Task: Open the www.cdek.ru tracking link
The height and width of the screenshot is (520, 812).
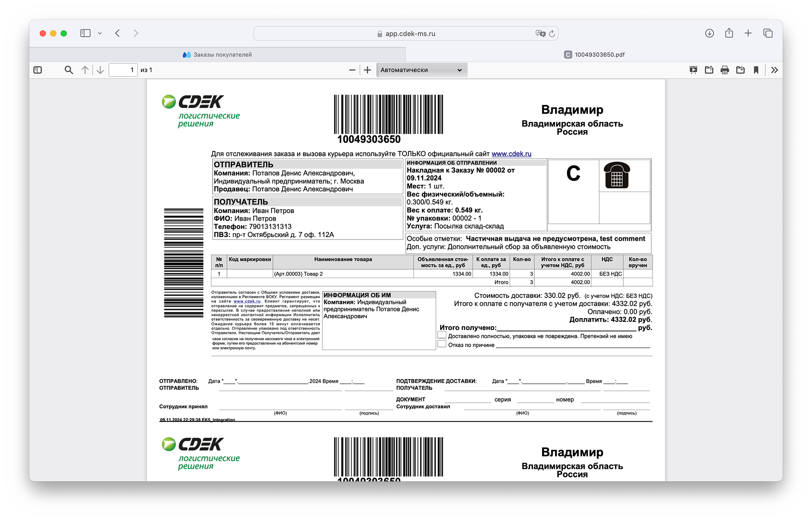Action: [511, 154]
